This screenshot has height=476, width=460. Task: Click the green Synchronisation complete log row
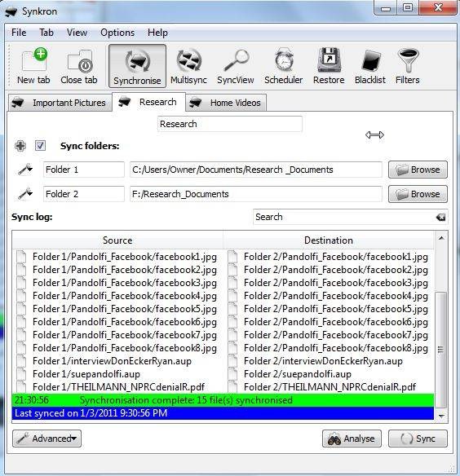(223, 400)
